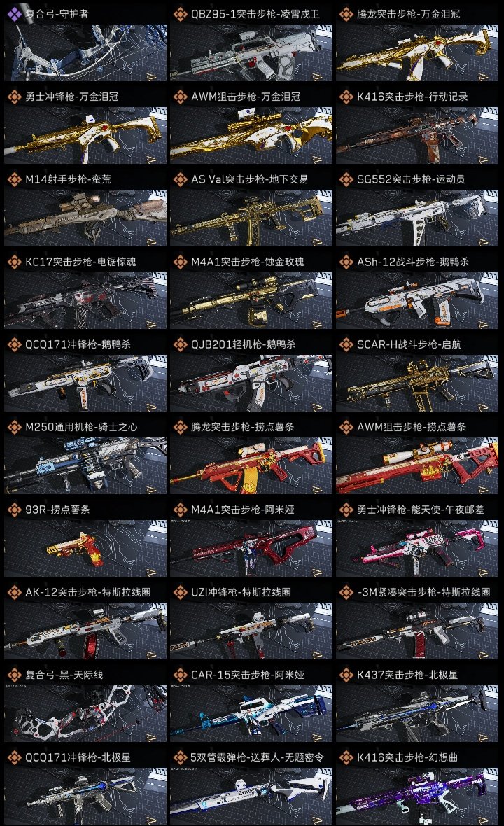Click the orange rarity icon next to QBZ95-1突击步枪
Viewport: 504px width, 826px height.
coord(180,14)
